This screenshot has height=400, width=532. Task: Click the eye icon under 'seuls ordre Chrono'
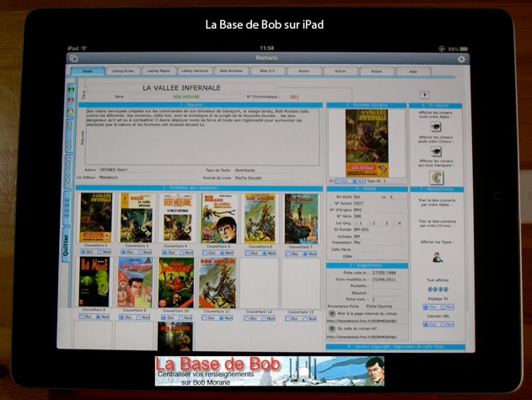(x=436, y=151)
